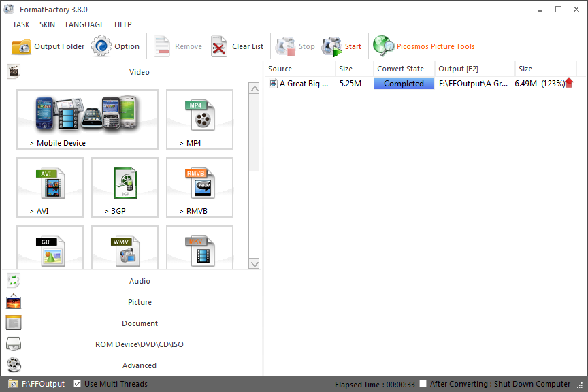Click the Output Folder text label
Viewport: 588px width, 392px height.
pyautogui.click(x=59, y=46)
